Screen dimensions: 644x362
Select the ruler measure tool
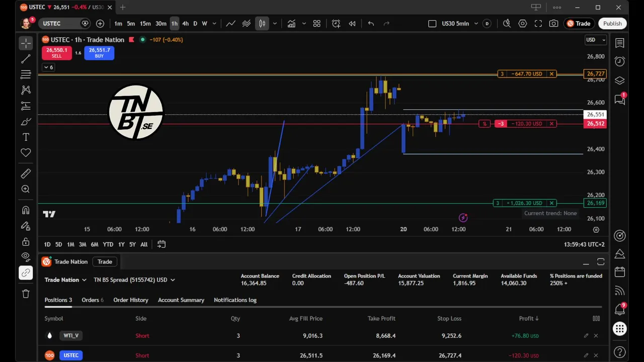pos(26,173)
